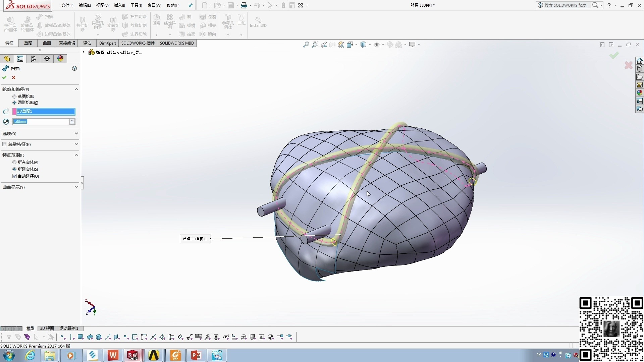Click the search SOLIDWORKS help box

coord(565,5)
